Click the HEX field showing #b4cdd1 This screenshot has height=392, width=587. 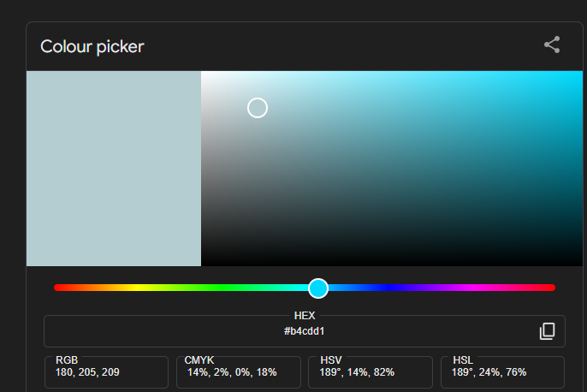(x=305, y=331)
